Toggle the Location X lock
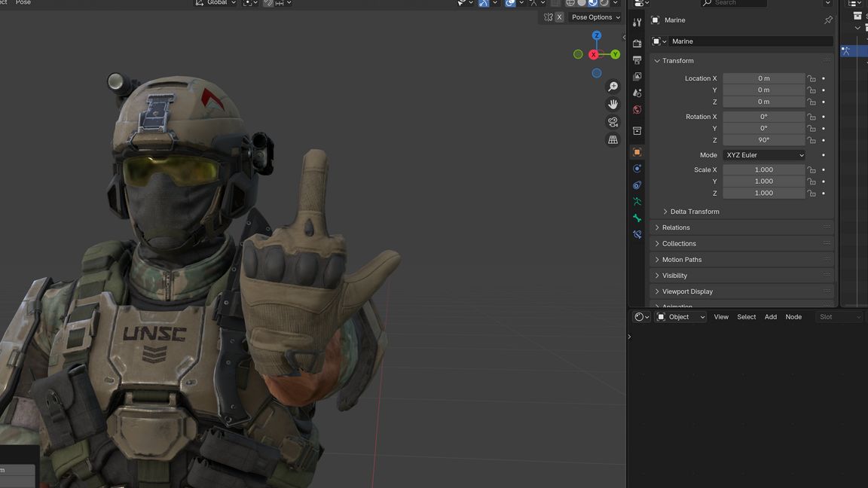Screen dimensions: 868x488 [811, 78]
